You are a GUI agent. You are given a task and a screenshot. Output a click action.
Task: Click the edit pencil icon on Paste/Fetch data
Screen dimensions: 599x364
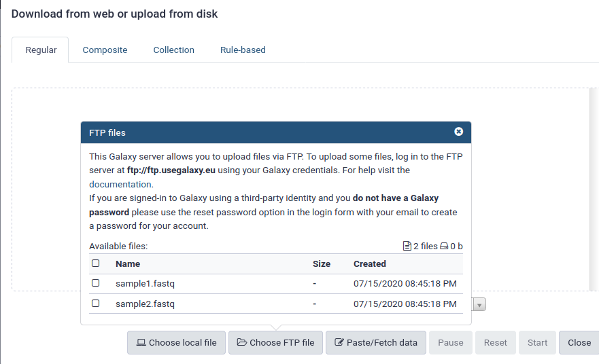coord(339,342)
